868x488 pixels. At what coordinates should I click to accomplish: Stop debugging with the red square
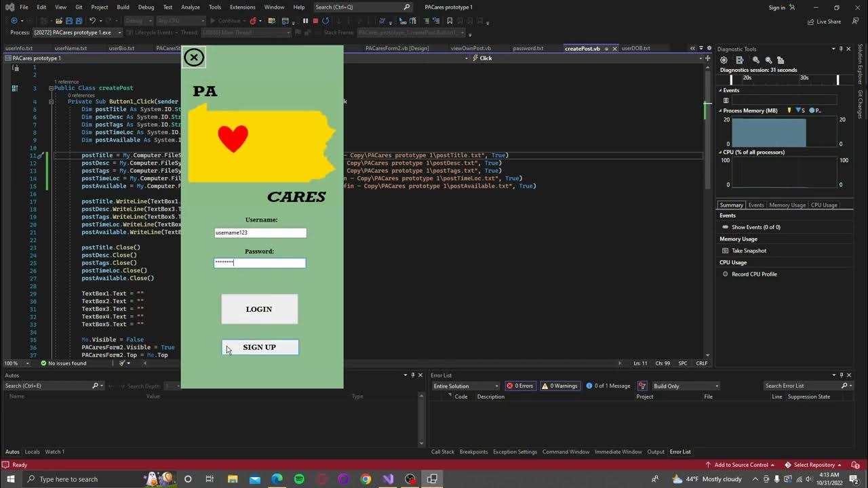click(x=315, y=21)
